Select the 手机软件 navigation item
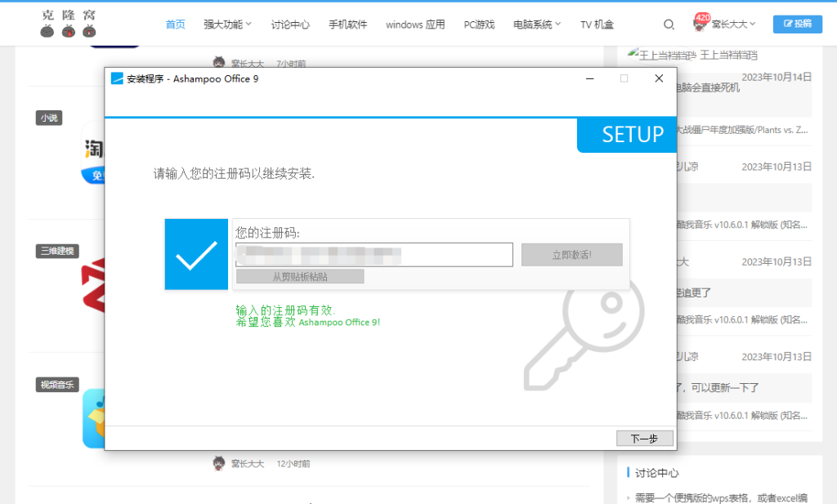This screenshot has width=837, height=504. point(347,25)
